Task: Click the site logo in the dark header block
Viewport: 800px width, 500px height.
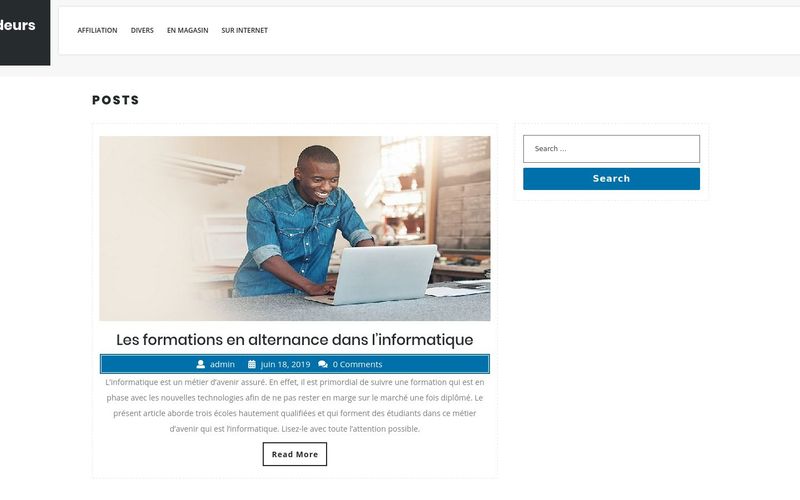Action: [x=18, y=25]
